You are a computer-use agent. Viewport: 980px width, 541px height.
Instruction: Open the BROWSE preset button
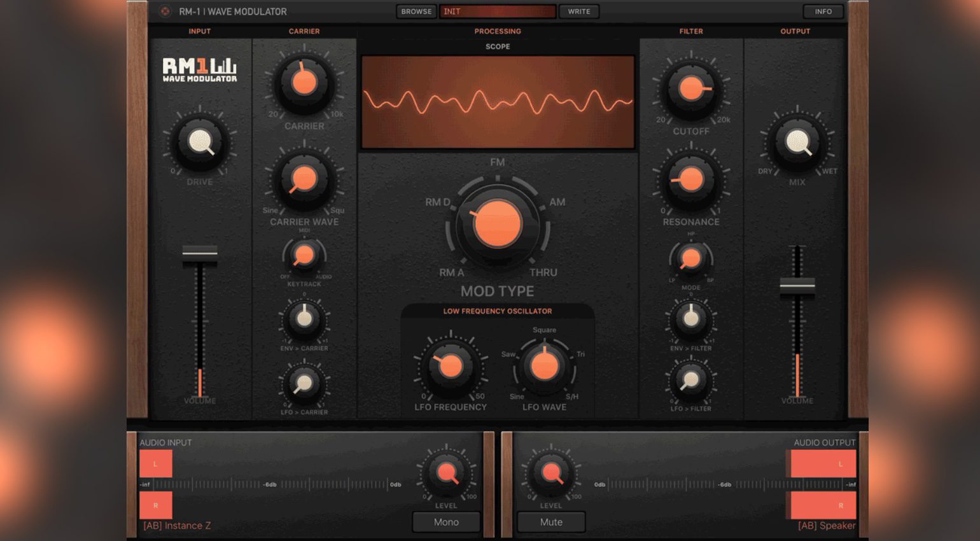pyautogui.click(x=416, y=11)
